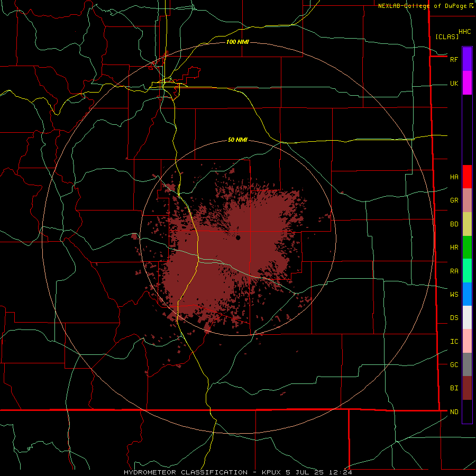Click the GC gray legend swatch
476x476 pixels.
467,364
